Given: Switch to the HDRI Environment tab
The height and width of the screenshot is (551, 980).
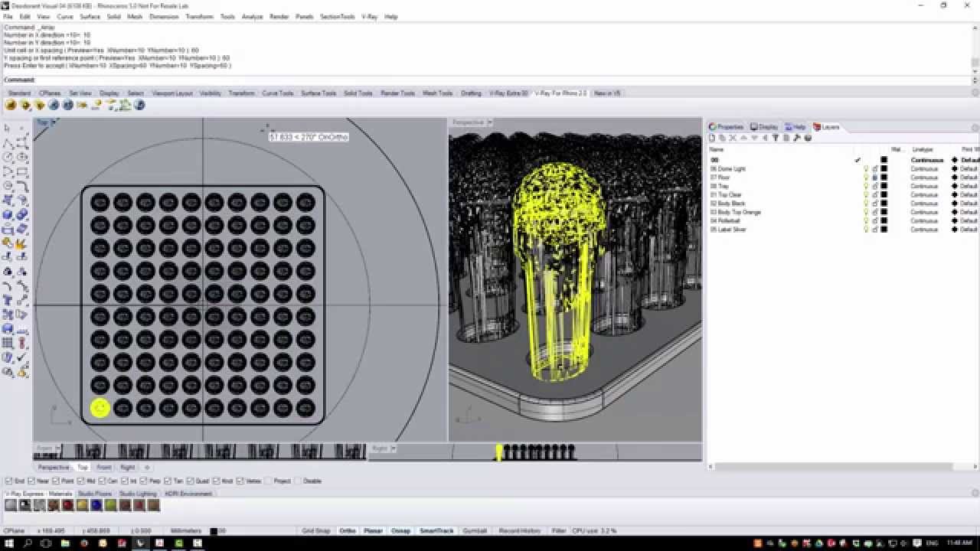Looking at the screenshot, I should click(x=188, y=494).
